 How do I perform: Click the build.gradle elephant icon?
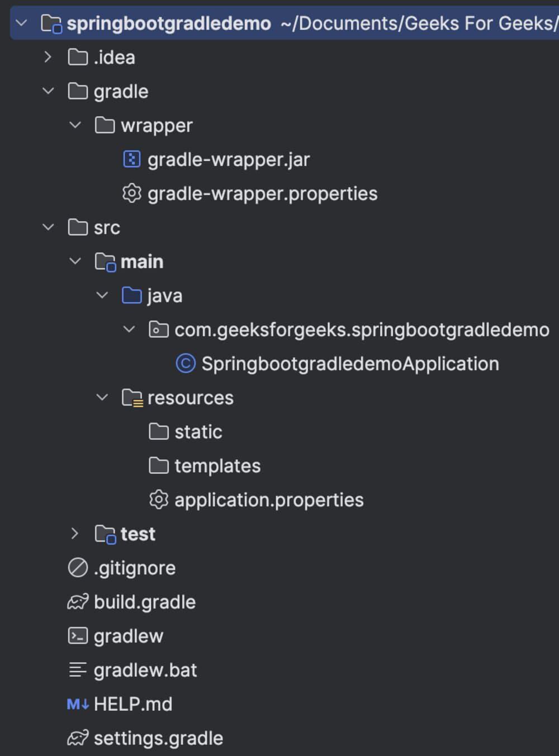click(x=78, y=602)
